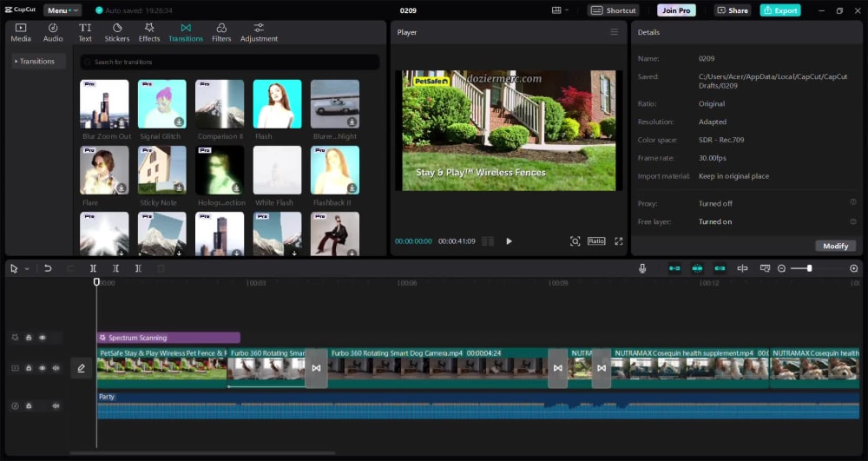The height and width of the screenshot is (461, 868).
Task: Select the Party audio clip
Action: [478, 405]
